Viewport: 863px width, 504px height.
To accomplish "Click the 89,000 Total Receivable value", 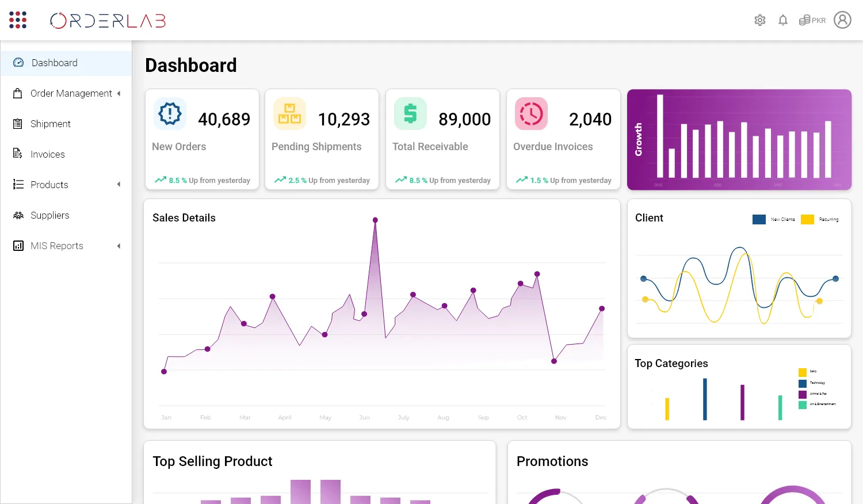I will (465, 119).
